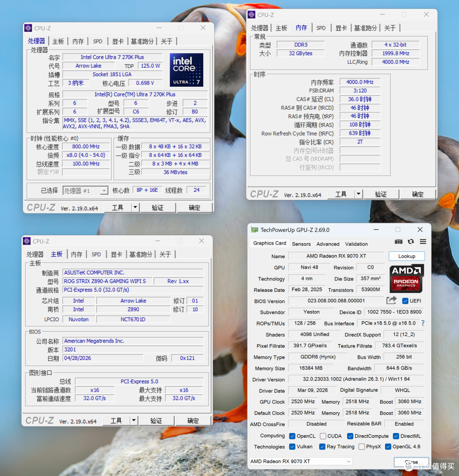Viewport: 459px width, 476px height.
Task: Click the BIOS Version field in GPU-Z
Action: (336, 301)
